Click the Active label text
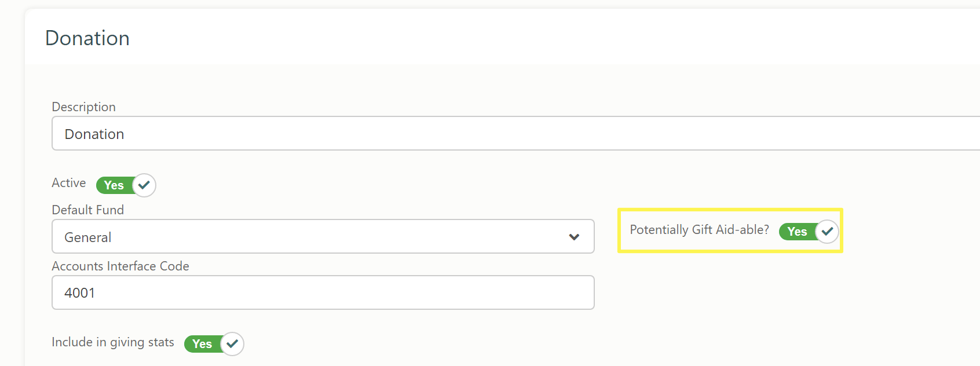Image resolution: width=980 pixels, height=366 pixels. (69, 183)
